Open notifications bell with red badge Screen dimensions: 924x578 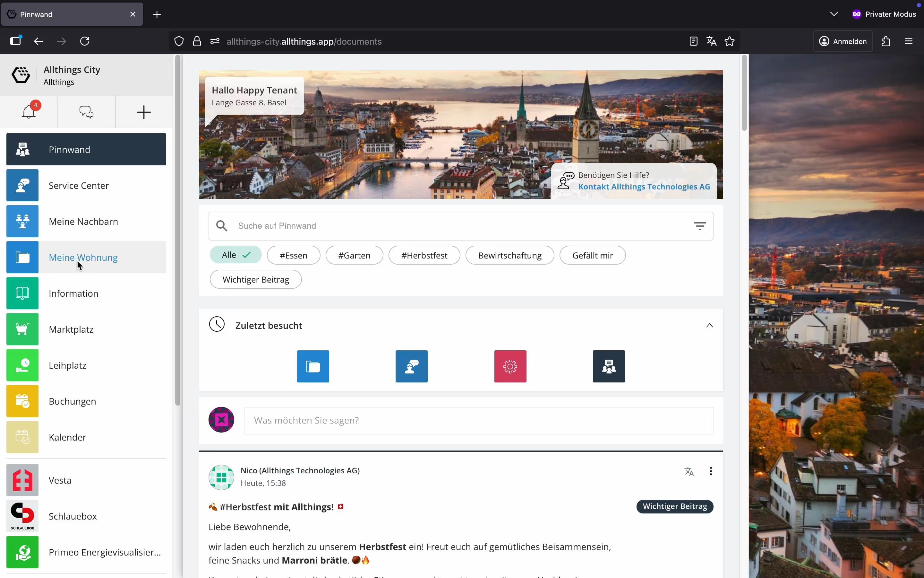click(29, 112)
